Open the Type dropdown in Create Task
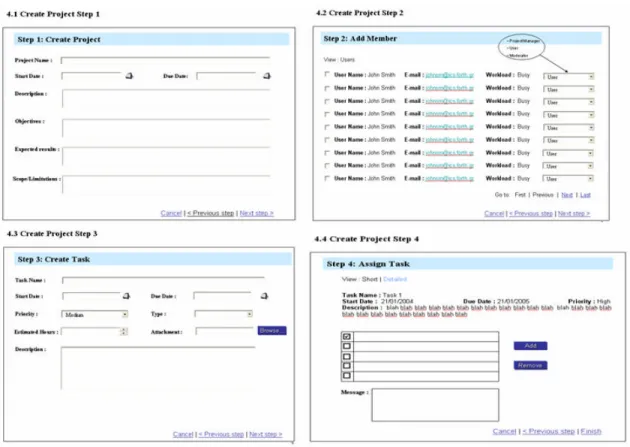The image size is (630, 447). pos(224,314)
